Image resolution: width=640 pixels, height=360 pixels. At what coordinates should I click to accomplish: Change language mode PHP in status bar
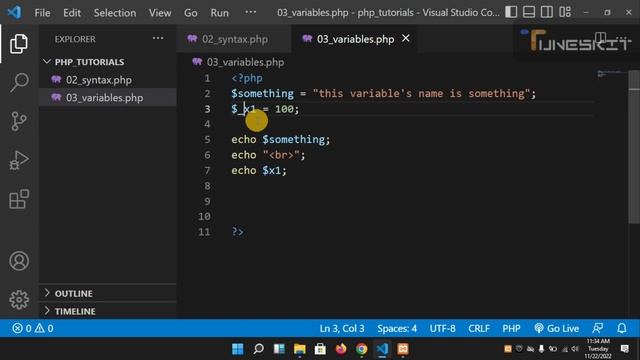(511, 328)
